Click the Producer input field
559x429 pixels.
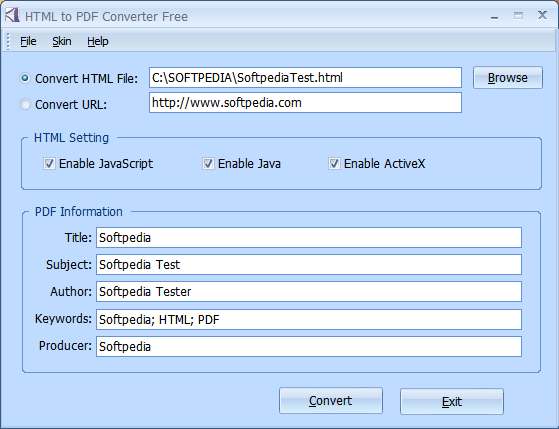tap(309, 346)
